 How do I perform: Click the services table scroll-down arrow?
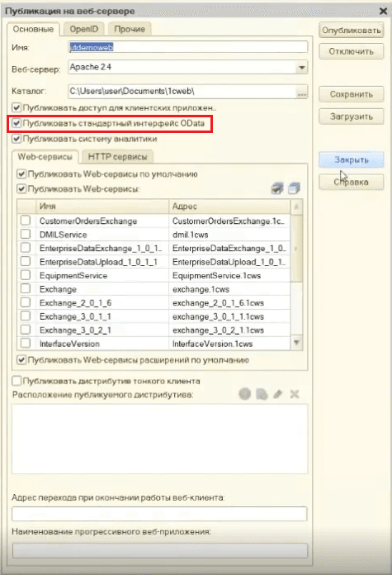coord(296,343)
